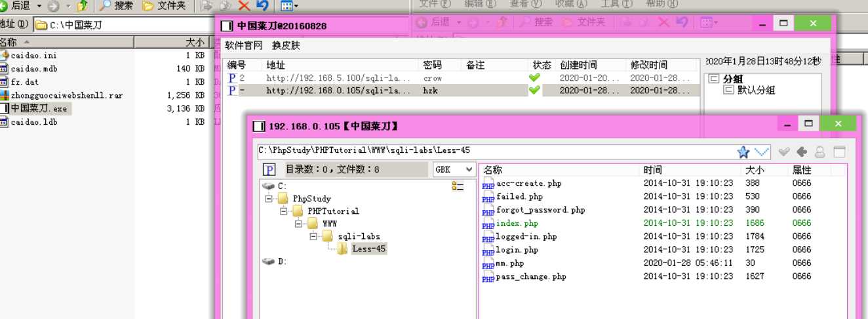Select pass_change.php in file list
Image resolution: width=868 pixels, height=319 pixels.
click(524, 276)
